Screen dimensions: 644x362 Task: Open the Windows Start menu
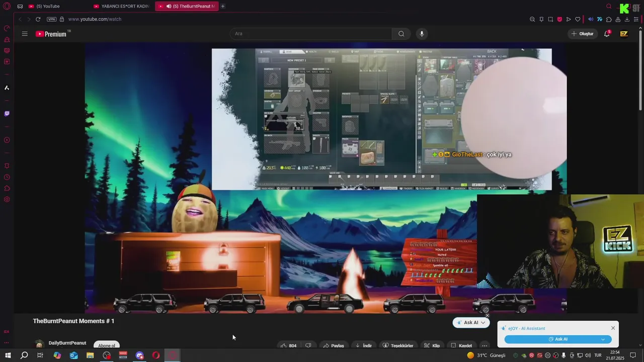[x=8, y=355]
